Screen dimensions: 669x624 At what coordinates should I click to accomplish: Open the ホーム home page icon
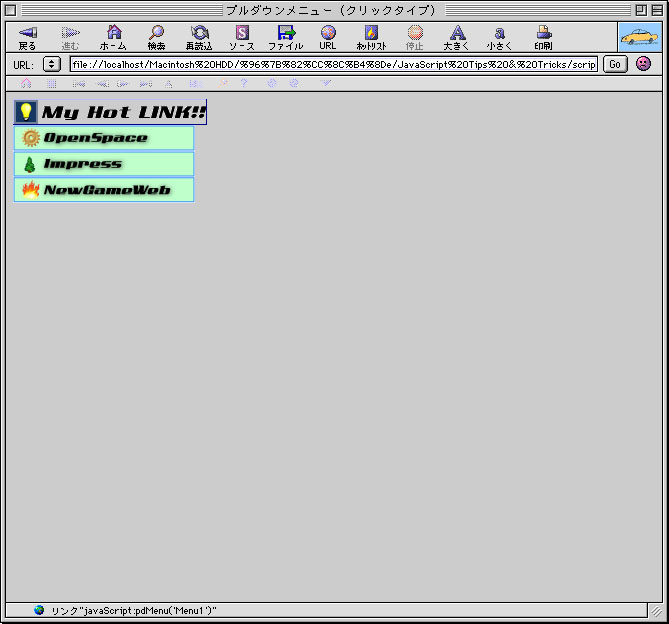[114, 32]
